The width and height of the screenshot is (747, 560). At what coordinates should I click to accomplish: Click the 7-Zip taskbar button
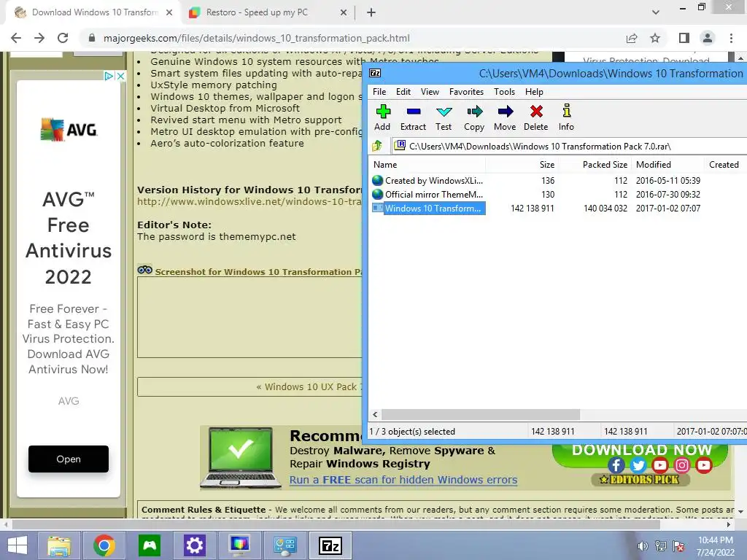330,545
